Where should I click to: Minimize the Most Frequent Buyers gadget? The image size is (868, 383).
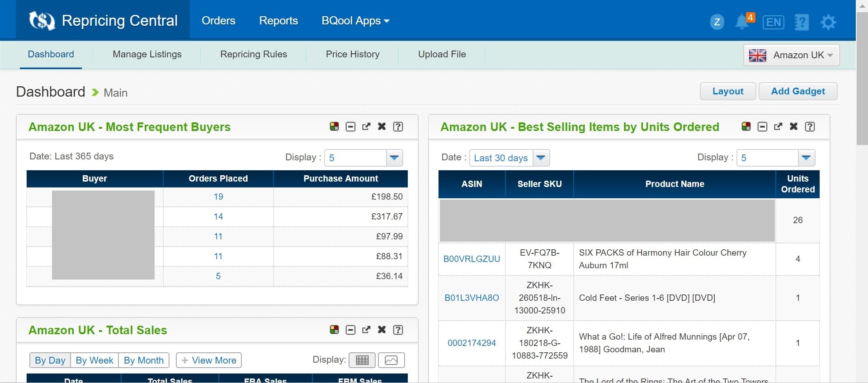(350, 126)
